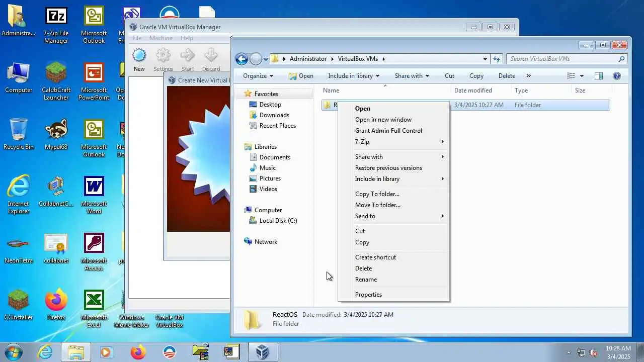
Task: Click the taskbar clock showing 10:28 AM
Action: click(x=618, y=352)
